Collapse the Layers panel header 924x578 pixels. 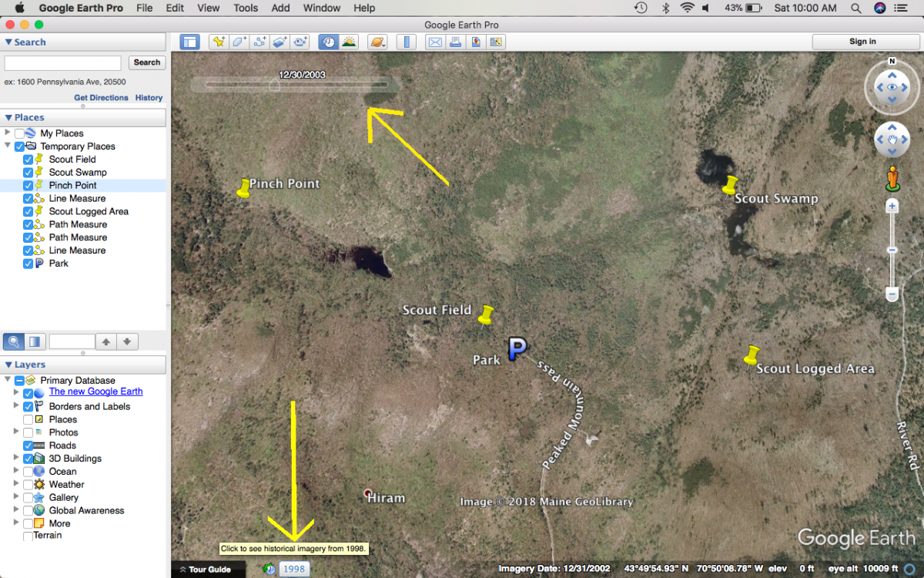click(x=83, y=365)
